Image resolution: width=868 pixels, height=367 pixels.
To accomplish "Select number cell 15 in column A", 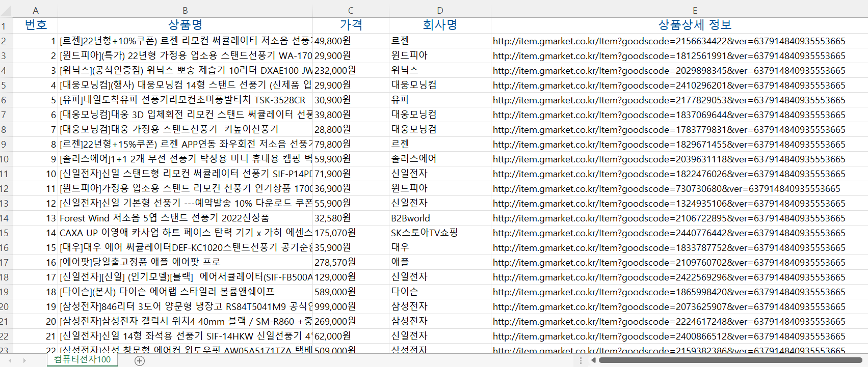I will click(x=35, y=247).
